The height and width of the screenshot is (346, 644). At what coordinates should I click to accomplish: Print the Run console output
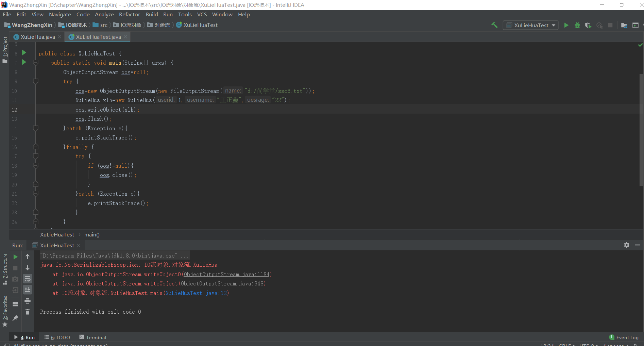[x=28, y=301]
